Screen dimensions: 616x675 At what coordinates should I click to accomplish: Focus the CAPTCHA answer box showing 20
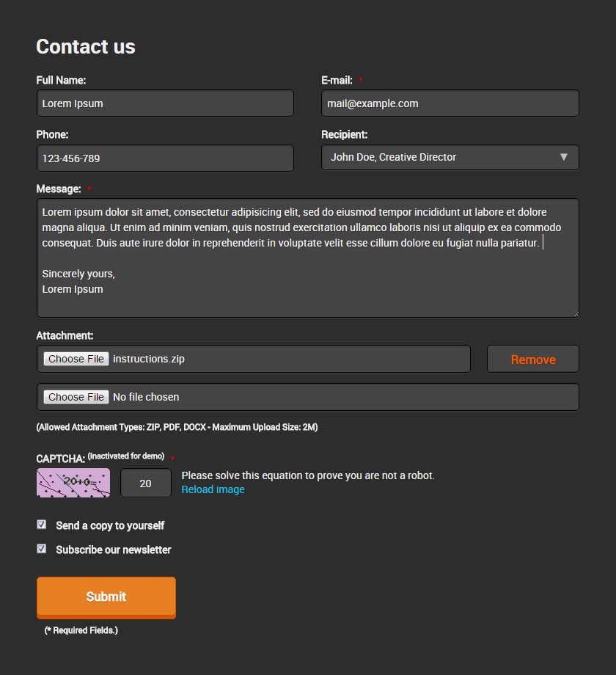coord(146,483)
